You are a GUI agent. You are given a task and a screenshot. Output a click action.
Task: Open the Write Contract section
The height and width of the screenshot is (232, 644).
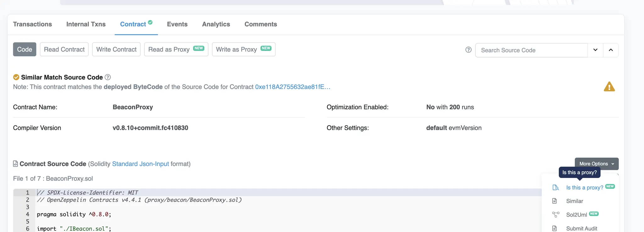[116, 49]
